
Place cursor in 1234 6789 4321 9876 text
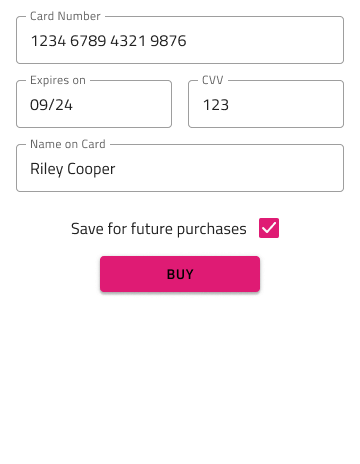pyautogui.click(x=109, y=41)
